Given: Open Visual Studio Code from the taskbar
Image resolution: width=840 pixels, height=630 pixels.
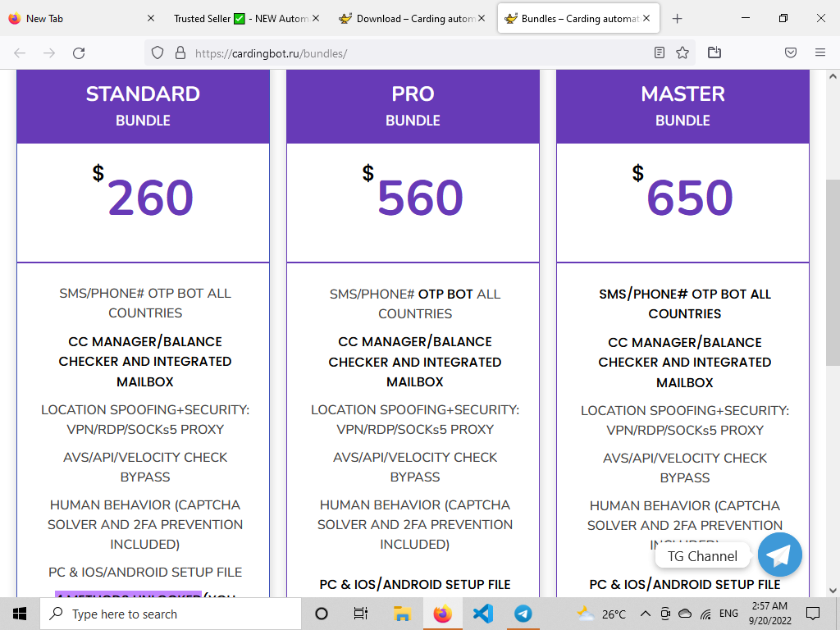Looking at the screenshot, I should [x=482, y=614].
